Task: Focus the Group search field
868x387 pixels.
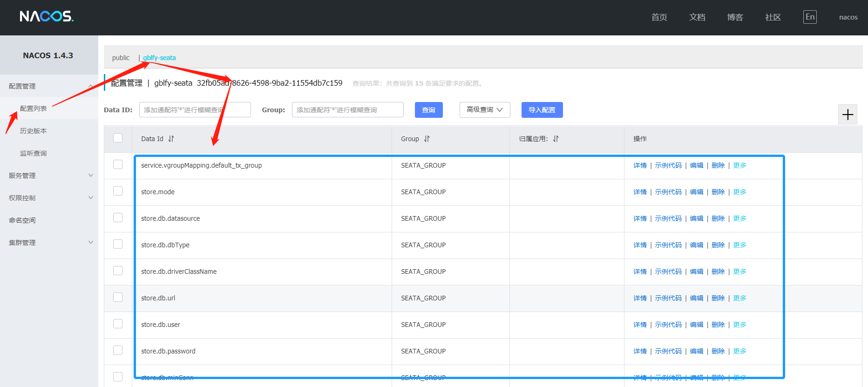Action: (347, 110)
